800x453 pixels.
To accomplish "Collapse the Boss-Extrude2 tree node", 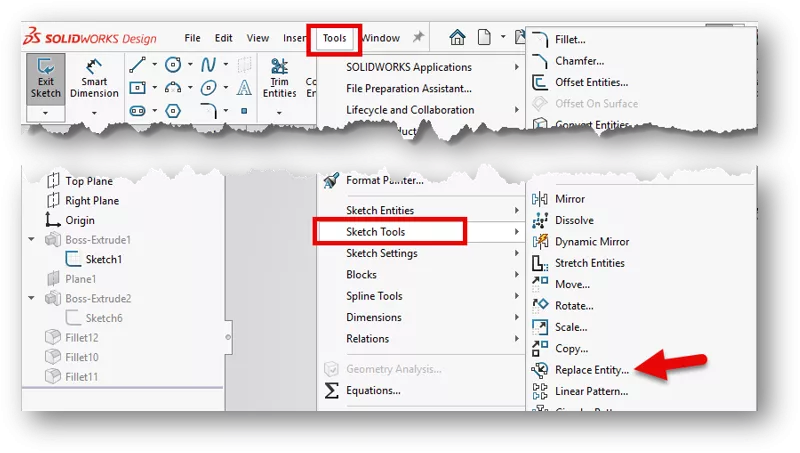I will (x=32, y=298).
